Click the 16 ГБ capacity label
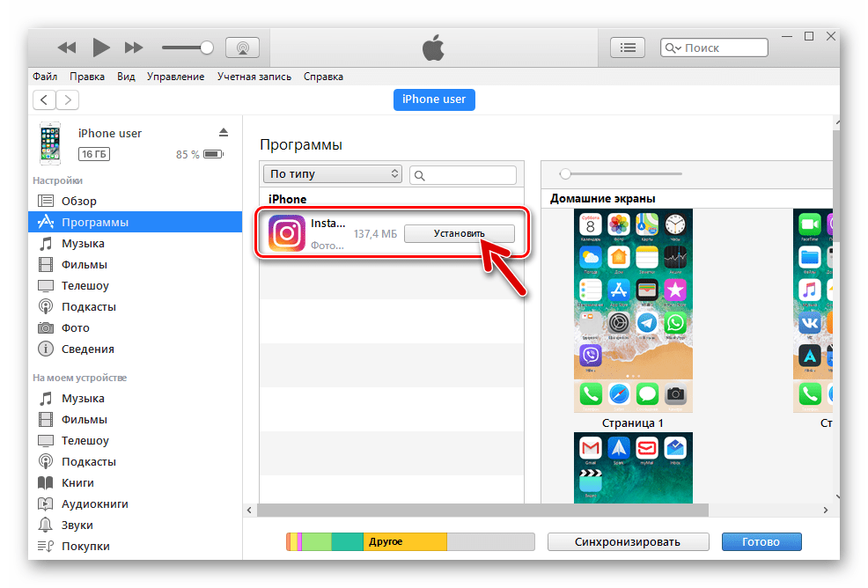 (x=94, y=154)
